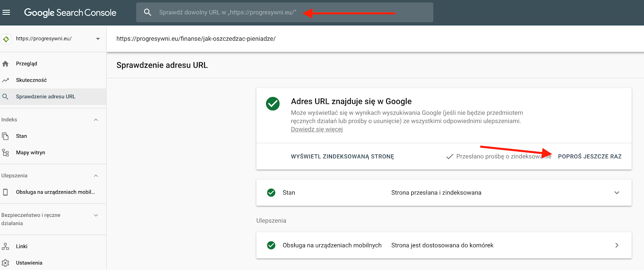
Task: Click the inspected URL jak-oszczedzac-pieniadze text
Action: tap(196, 39)
